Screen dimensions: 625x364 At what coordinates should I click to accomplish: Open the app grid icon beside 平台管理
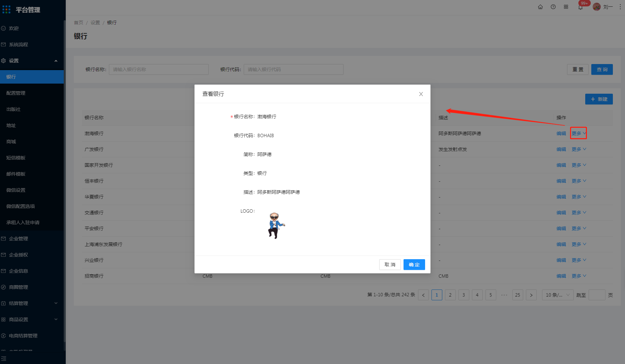tap(6, 9)
